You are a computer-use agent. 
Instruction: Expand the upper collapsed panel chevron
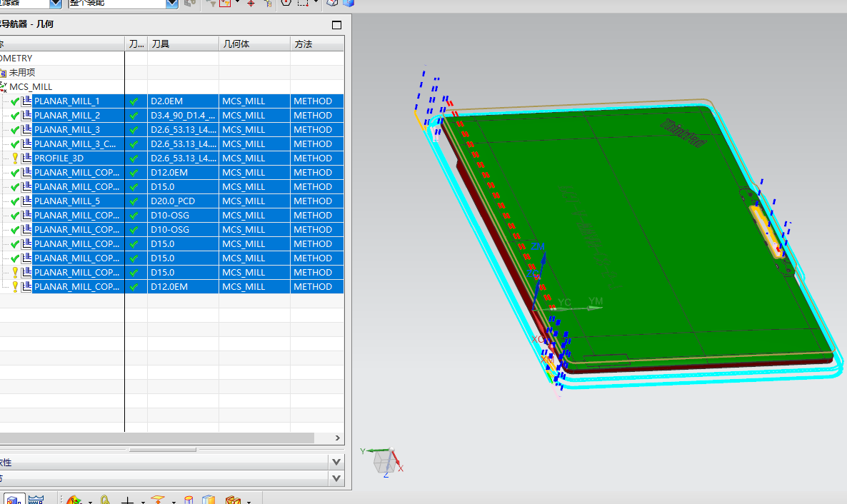coord(336,462)
